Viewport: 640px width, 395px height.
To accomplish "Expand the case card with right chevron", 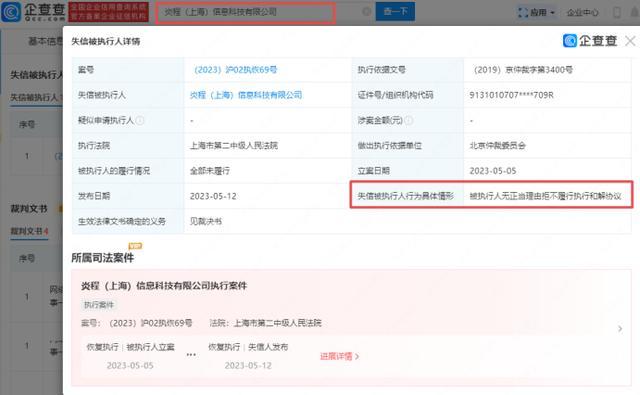I will coord(620,328).
